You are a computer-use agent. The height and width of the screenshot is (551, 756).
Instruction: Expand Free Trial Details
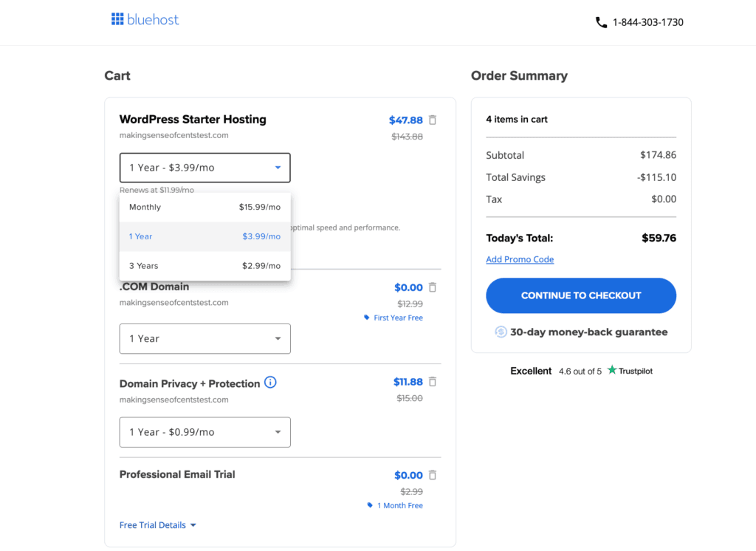(x=158, y=525)
